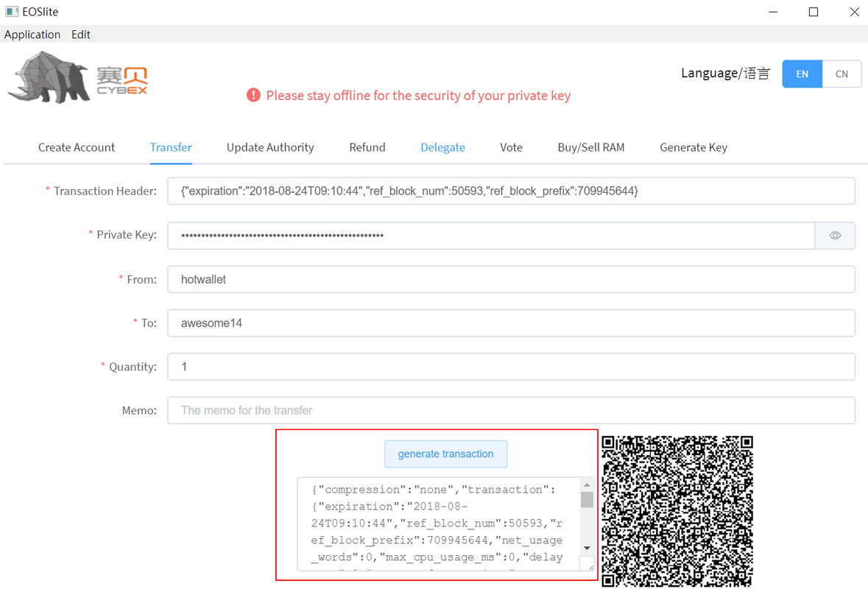The height and width of the screenshot is (589, 868).
Task: Open the Edit menu
Action: point(81,35)
